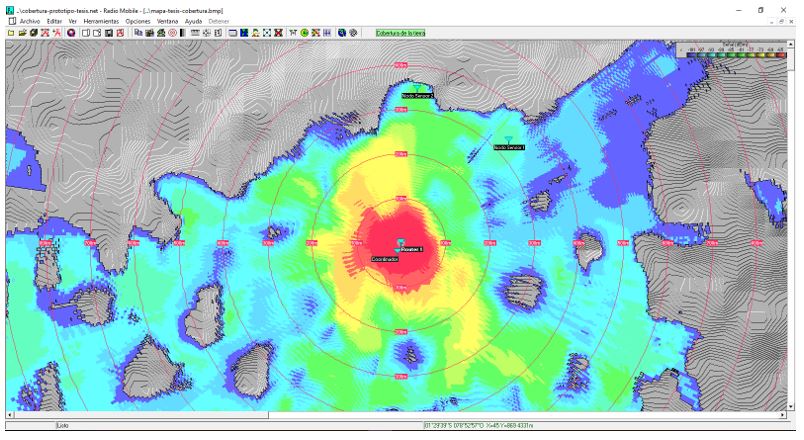Select the Coordinador unit label
The width and height of the screenshot is (804, 440).
(x=385, y=259)
